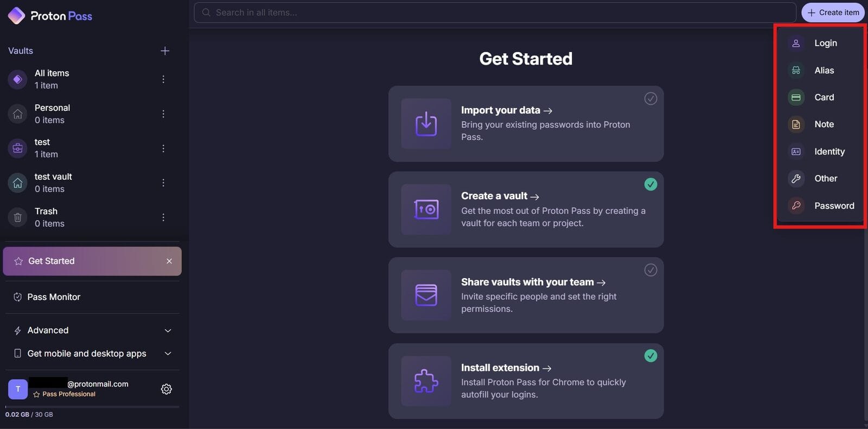The width and height of the screenshot is (868, 429).
Task: Click the Personal vault home icon
Action: [x=17, y=114]
